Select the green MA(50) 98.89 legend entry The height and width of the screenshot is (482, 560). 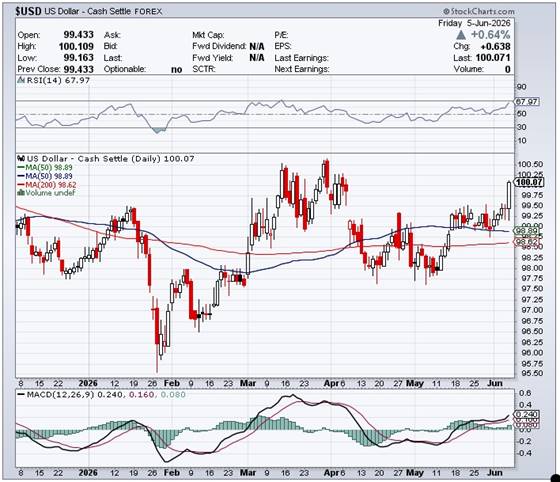pyautogui.click(x=45, y=167)
